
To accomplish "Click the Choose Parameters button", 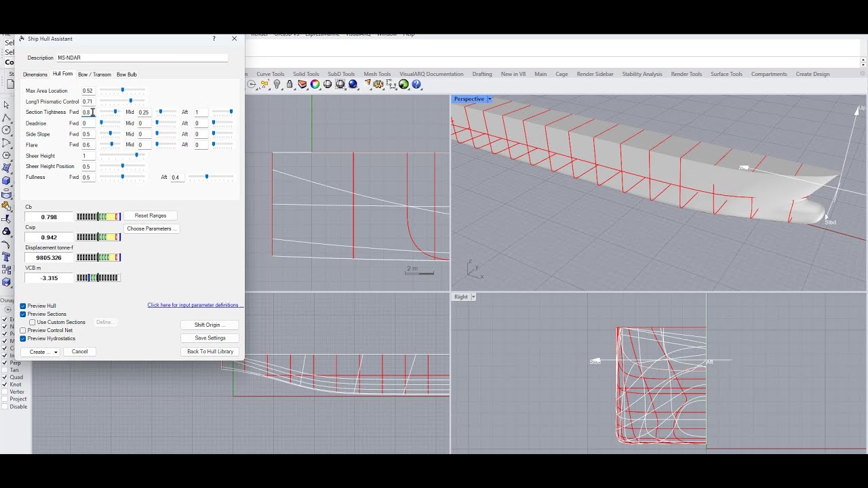I will click(151, 228).
